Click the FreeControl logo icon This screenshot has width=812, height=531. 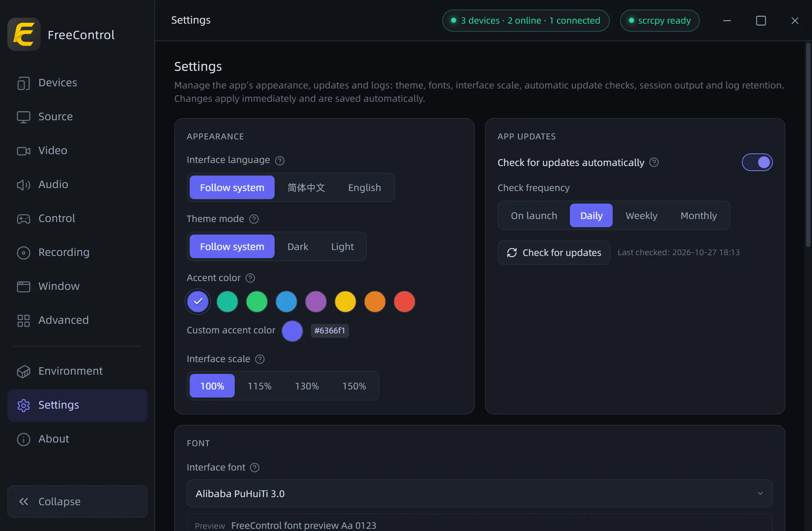click(x=24, y=34)
